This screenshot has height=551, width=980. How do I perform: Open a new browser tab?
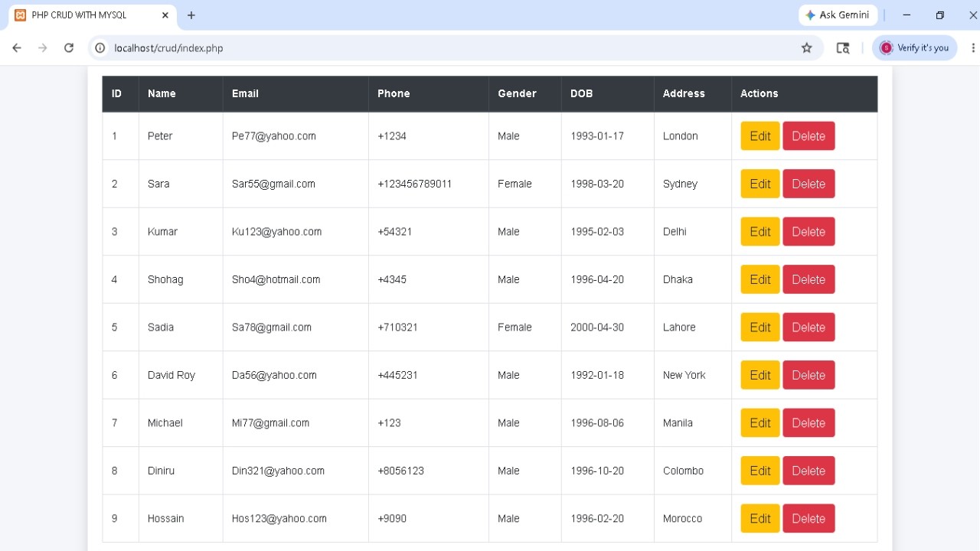pos(191,15)
